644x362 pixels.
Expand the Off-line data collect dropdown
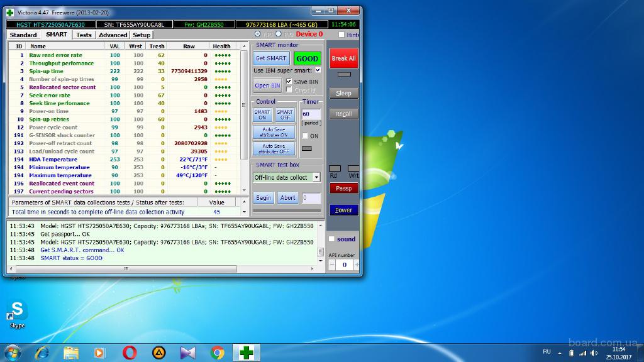point(316,178)
